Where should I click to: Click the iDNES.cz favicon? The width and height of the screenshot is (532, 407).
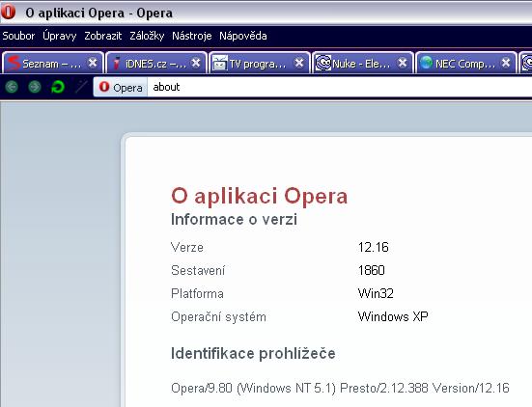pyautogui.click(x=117, y=63)
